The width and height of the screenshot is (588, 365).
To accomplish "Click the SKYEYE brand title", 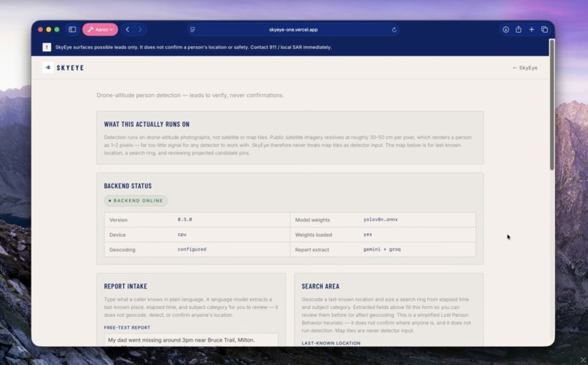I will (70, 68).
